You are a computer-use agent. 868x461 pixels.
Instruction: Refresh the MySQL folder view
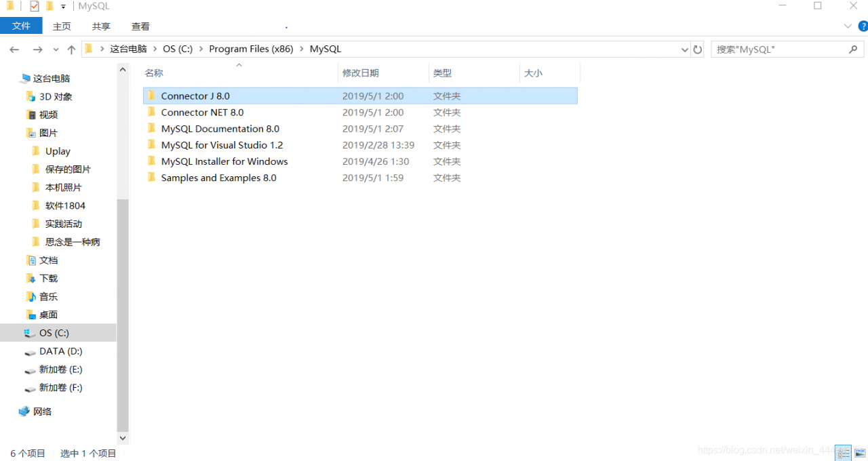coord(698,49)
